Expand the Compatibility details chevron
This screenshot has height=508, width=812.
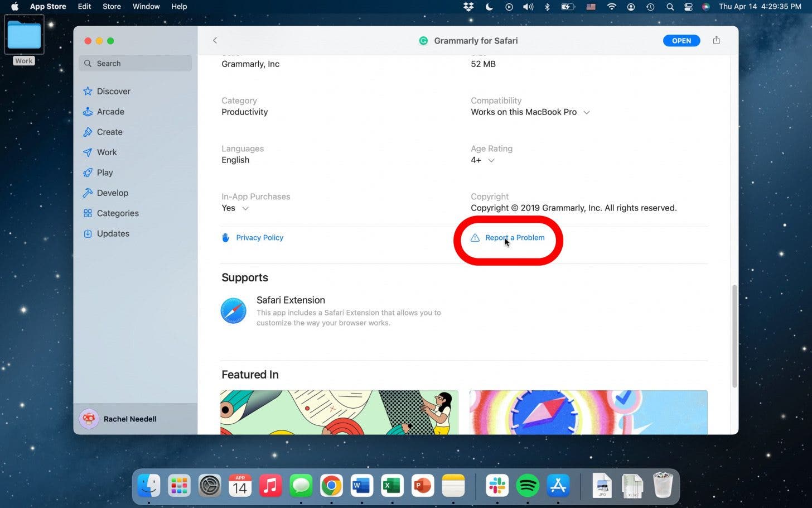586,112
